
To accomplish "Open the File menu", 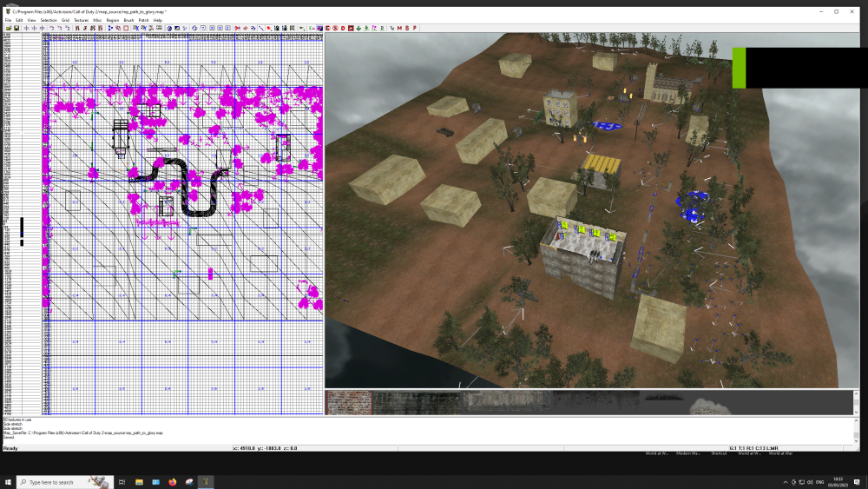I will click(8, 20).
